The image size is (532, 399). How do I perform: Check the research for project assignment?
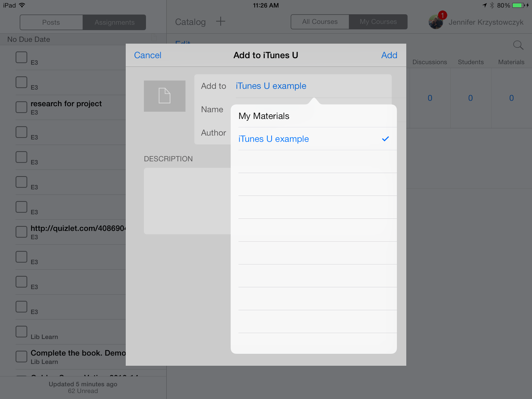tap(22, 107)
